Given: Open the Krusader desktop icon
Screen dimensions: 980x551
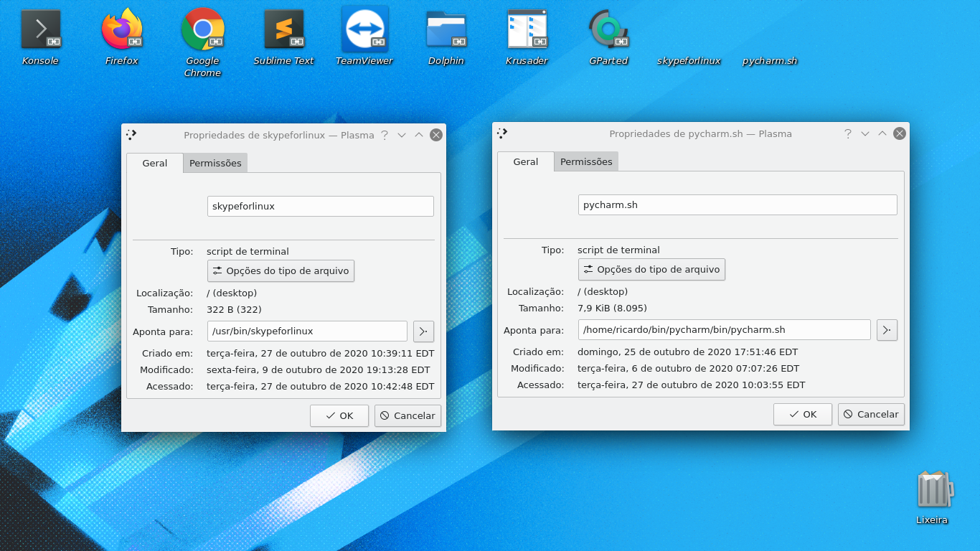Looking at the screenshot, I should coord(527,37).
